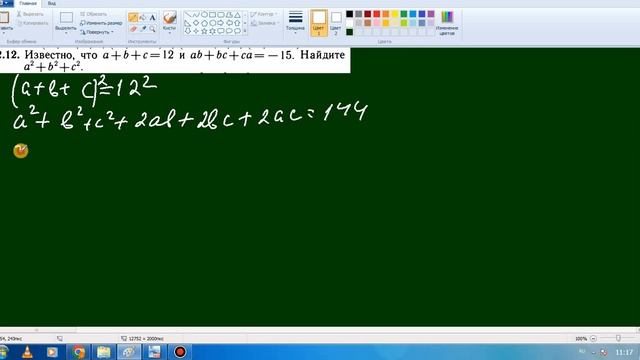Choose the down arrow shape

coord(188,31)
